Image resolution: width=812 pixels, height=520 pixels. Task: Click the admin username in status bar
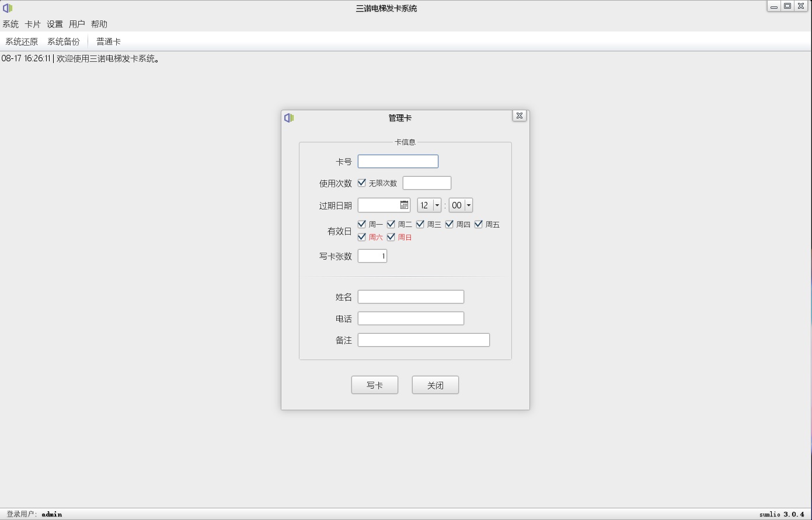[52, 514]
